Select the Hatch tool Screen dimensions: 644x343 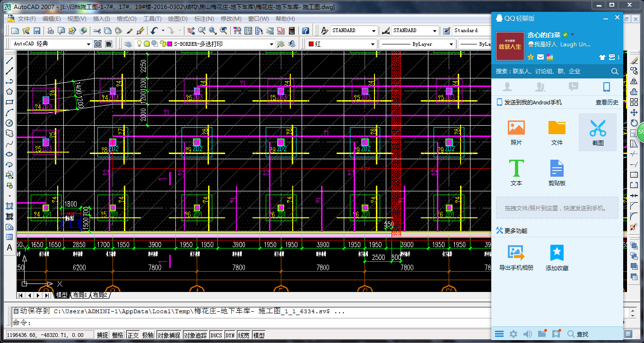[x=9, y=206]
